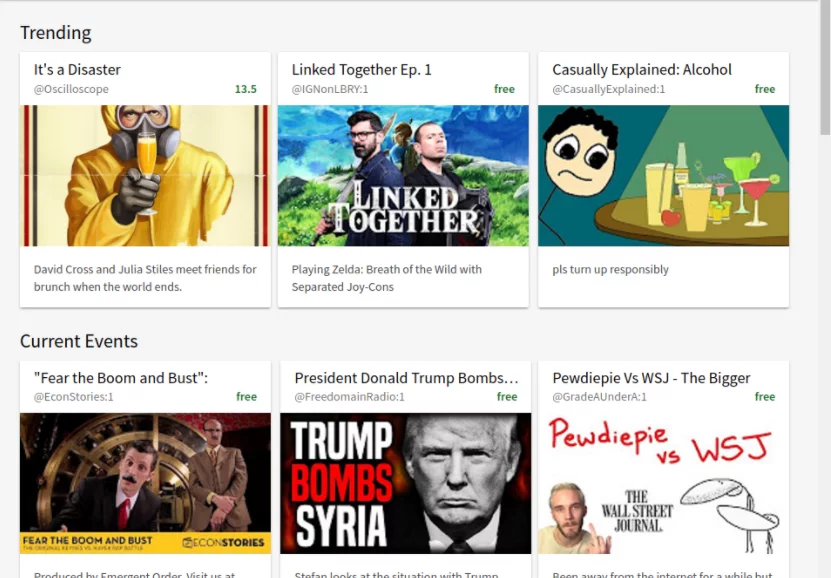This screenshot has height=578, width=831.
Task: Click the yellow hazmat suit thumbnail
Action: pos(145,175)
